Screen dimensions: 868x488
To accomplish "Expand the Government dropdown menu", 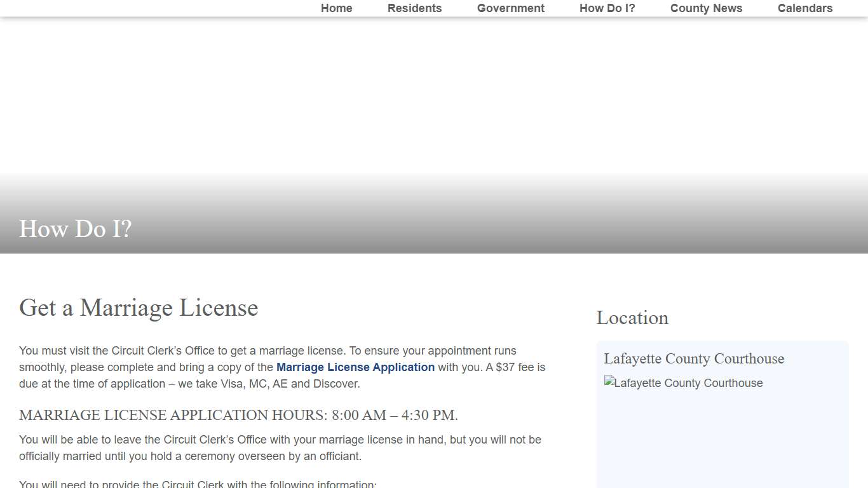I will point(510,8).
